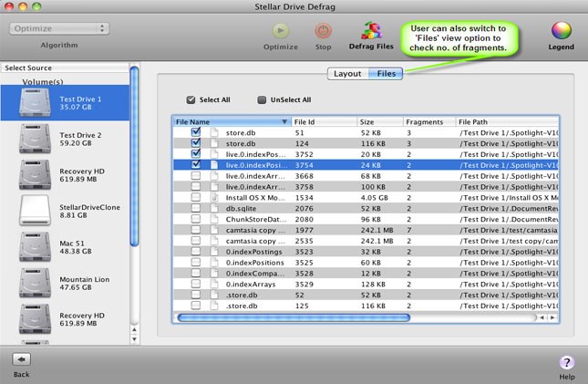The width and height of the screenshot is (588, 384).
Task: Click camtasia copy row with Id 2535
Action: click(x=366, y=241)
